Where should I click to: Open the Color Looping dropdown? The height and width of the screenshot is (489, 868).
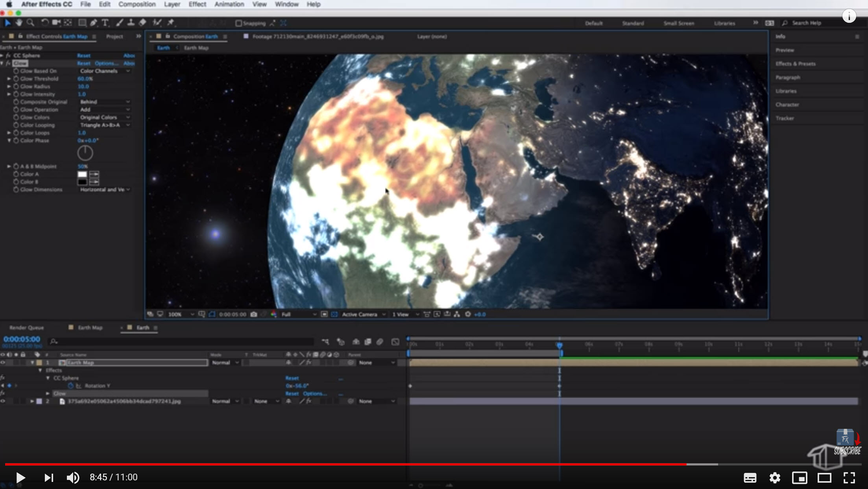point(105,125)
